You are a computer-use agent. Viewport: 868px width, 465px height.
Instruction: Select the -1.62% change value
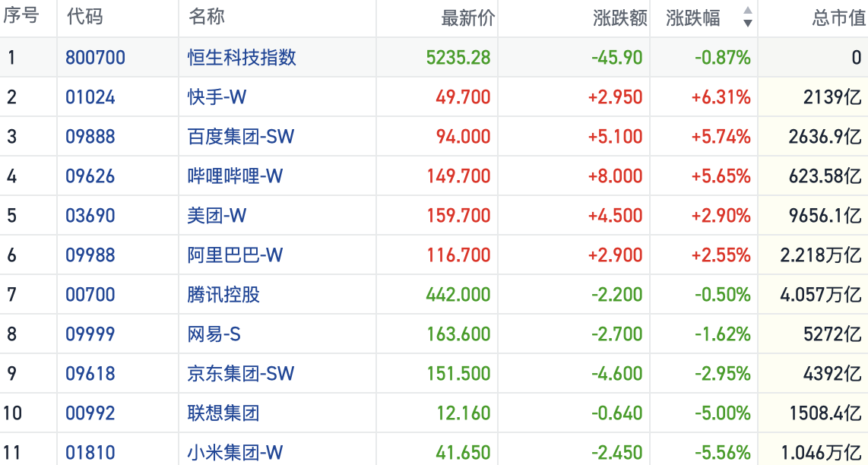[x=724, y=334]
